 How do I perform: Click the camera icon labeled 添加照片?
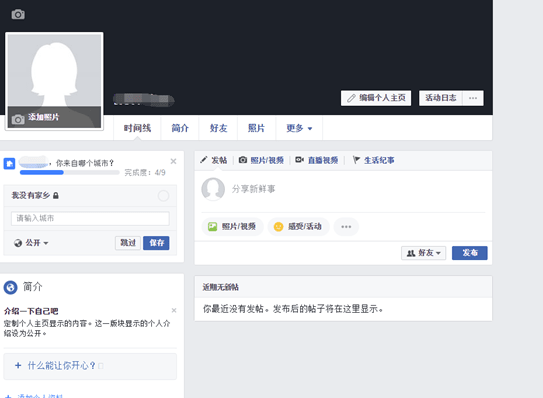[x=18, y=120]
